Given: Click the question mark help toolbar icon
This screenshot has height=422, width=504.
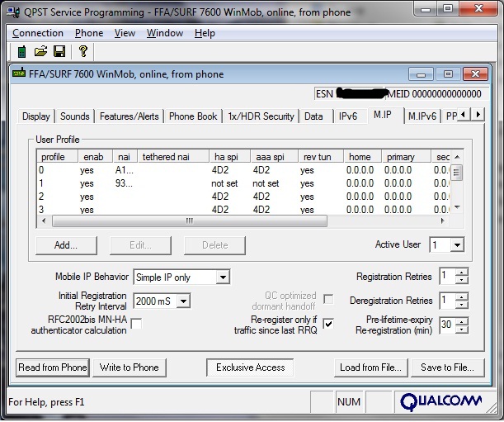Looking at the screenshot, I should [83, 51].
